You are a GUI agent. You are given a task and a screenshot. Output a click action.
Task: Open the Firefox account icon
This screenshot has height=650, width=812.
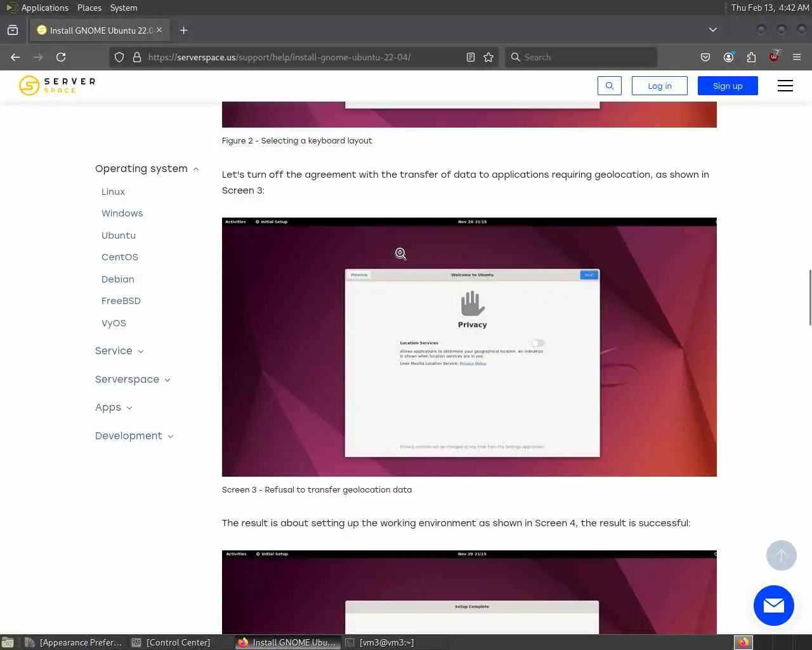click(728, 57)
